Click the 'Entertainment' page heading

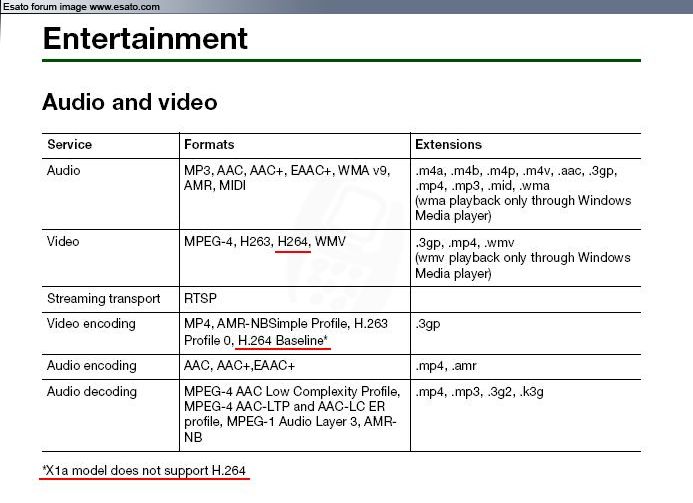(x=145, y=38)
